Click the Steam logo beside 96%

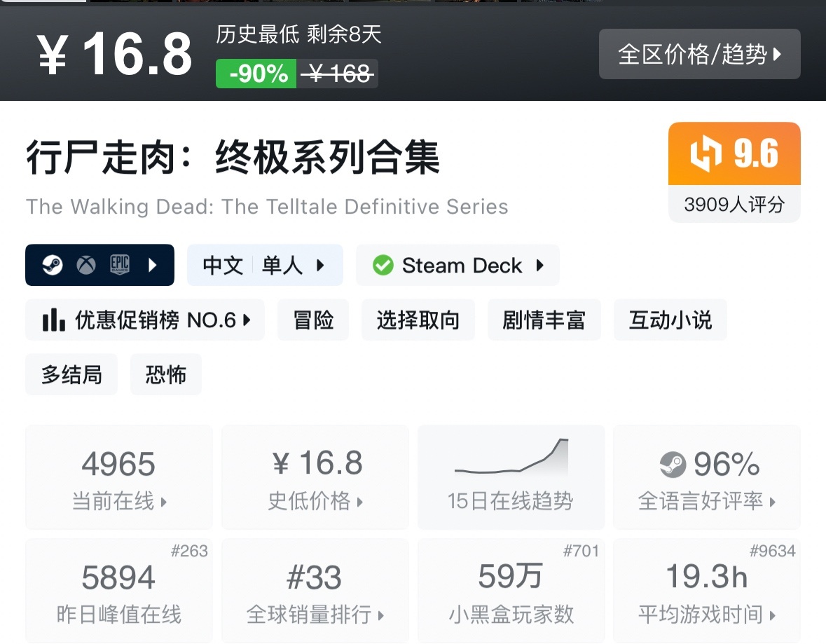tap(673, 464)
